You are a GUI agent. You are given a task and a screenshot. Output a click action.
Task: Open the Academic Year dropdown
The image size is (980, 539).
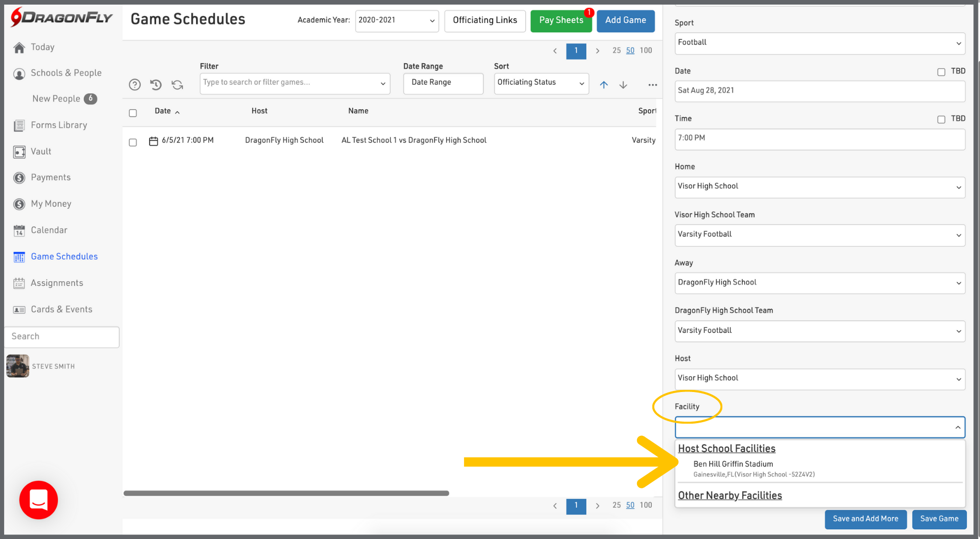[x=397, y=20]
